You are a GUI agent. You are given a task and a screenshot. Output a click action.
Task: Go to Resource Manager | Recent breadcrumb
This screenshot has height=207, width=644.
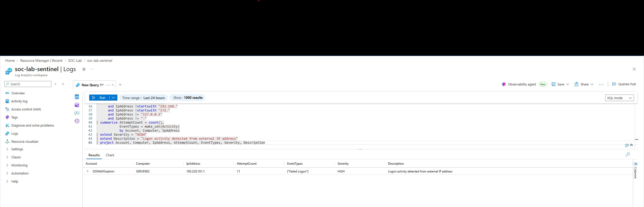click(41, 61)
